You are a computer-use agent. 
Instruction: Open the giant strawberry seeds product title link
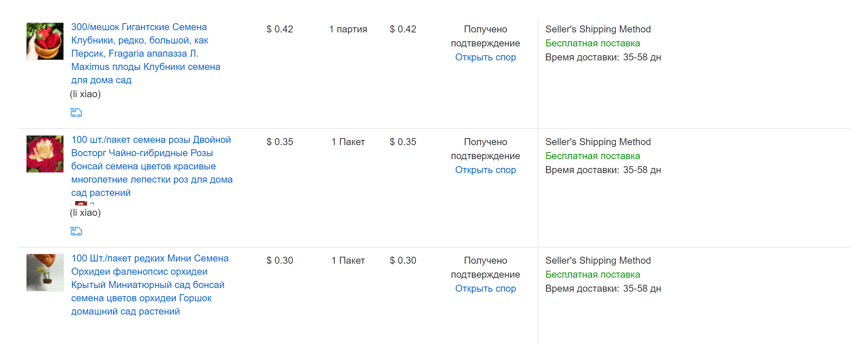point(146,53)
